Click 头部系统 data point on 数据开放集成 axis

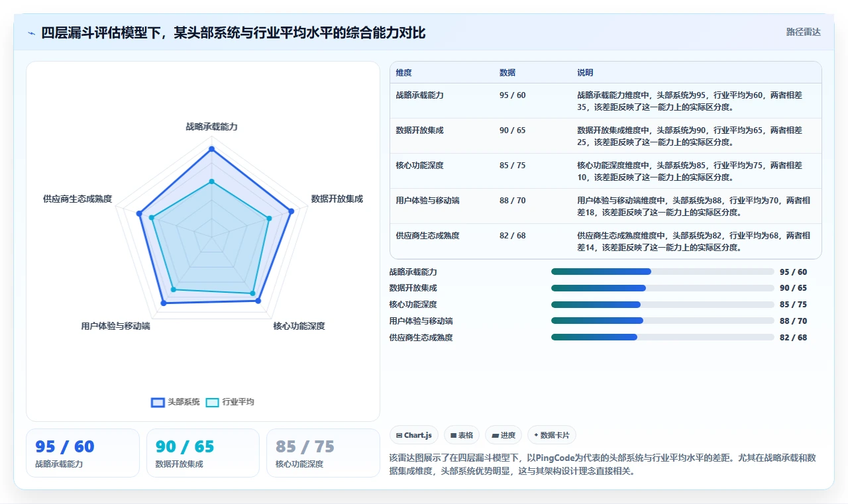click(291, 211)
